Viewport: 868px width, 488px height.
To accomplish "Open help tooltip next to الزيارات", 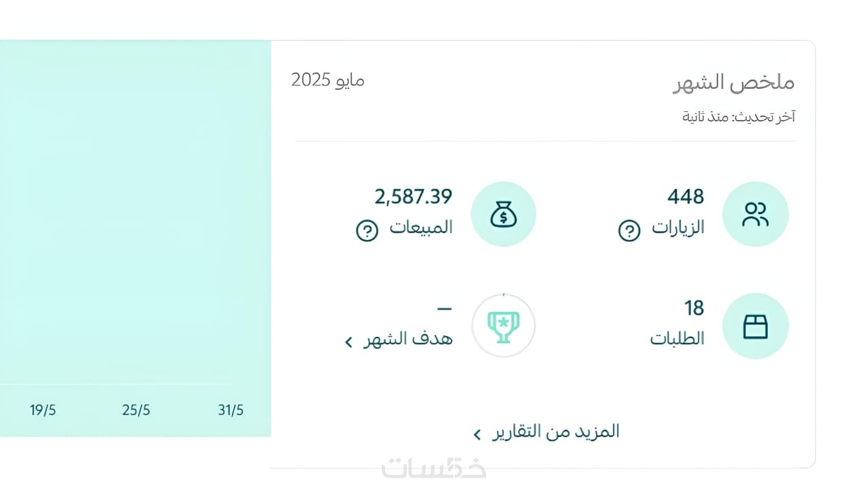I will click(629, 231).
